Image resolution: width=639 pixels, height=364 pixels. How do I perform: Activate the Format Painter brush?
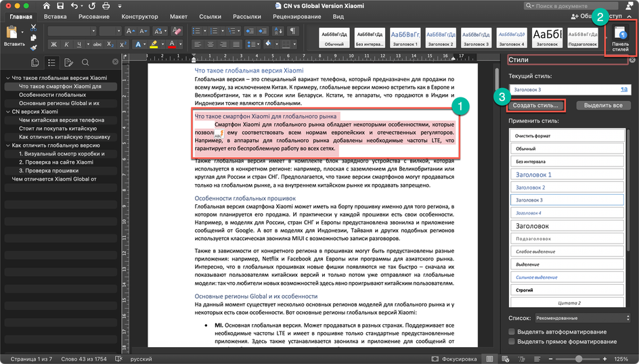tap(33, 47)
